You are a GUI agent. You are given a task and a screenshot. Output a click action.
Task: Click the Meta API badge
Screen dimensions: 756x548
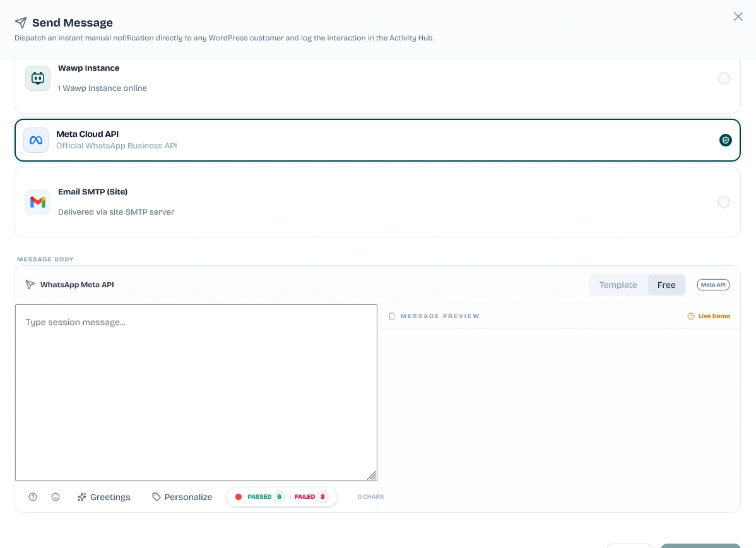(713, 285)
